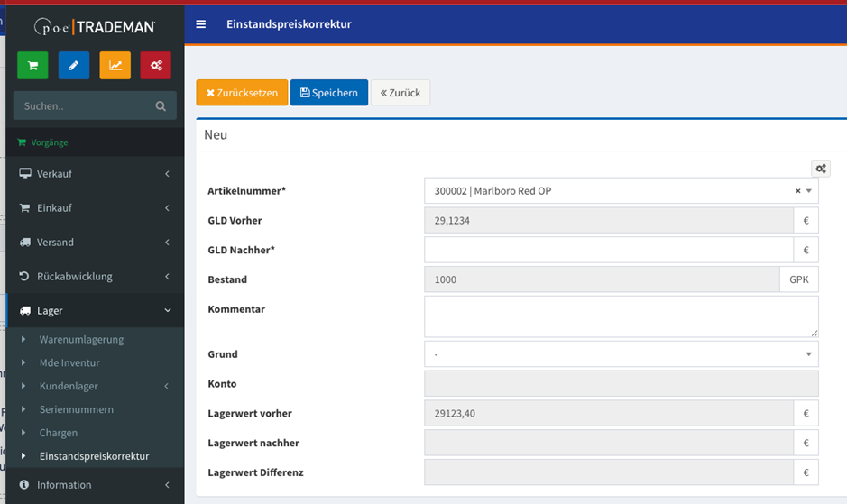The width and height of the screenshot is (847, 504).
Task: Select Einstandspreiskorrektur menu item
Action: click(x=94, y=456)
